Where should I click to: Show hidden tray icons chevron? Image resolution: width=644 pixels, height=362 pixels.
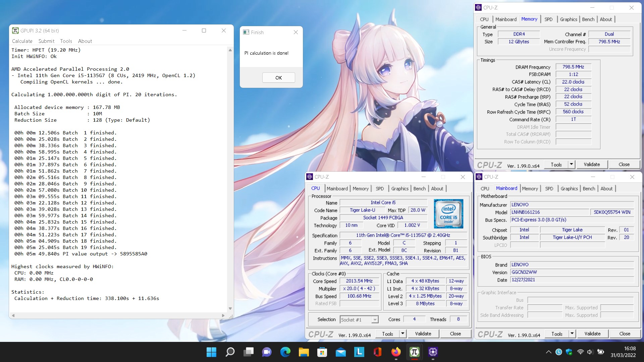549,352
